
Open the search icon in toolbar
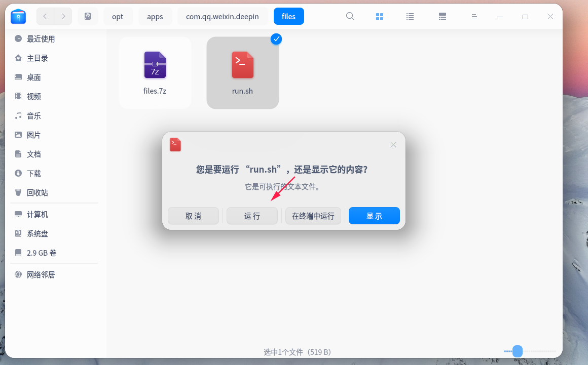[x=350, y=17]
